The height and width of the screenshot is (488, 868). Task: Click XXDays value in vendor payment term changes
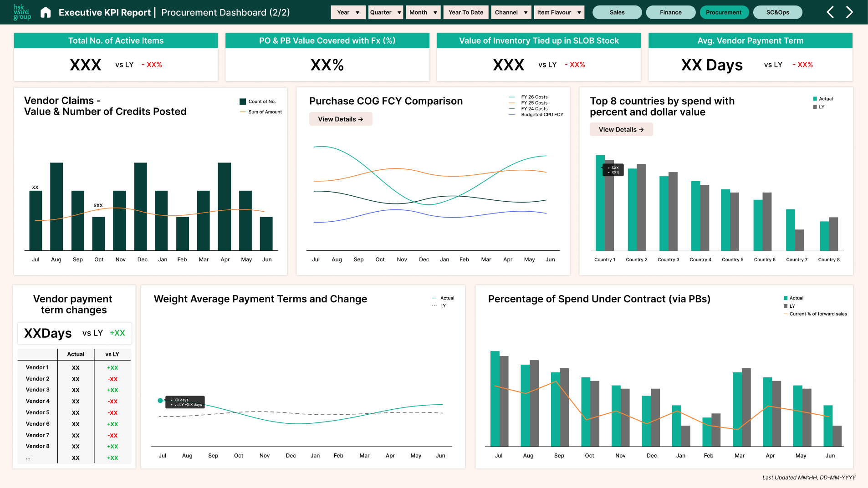pos(48,333)
